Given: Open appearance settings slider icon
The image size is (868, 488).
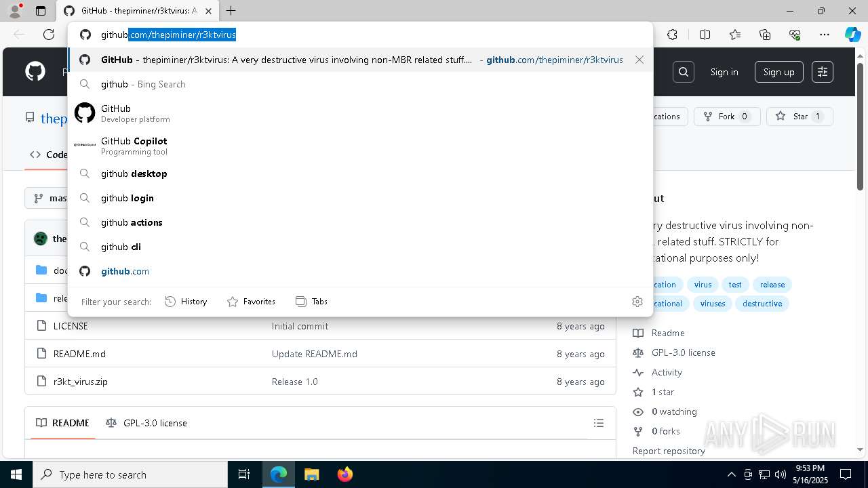Looking at the screenshot, I should [x=823, y=72].
